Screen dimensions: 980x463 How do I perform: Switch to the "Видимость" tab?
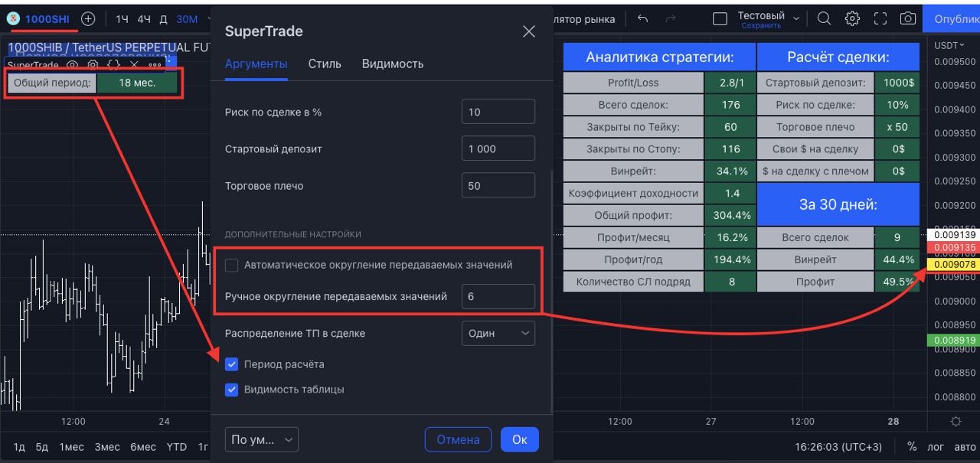[x=392, y=64]
